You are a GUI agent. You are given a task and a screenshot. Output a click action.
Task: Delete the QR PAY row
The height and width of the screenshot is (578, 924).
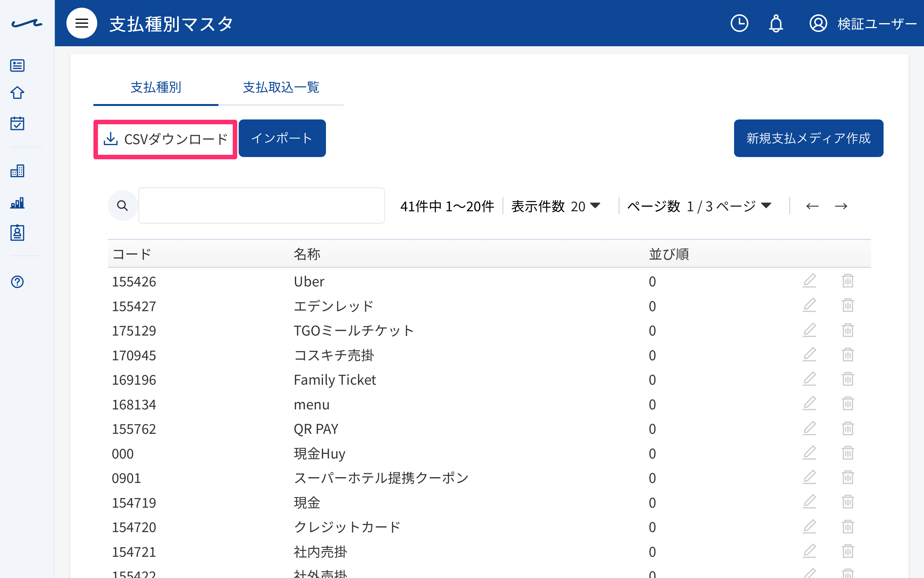848,429
